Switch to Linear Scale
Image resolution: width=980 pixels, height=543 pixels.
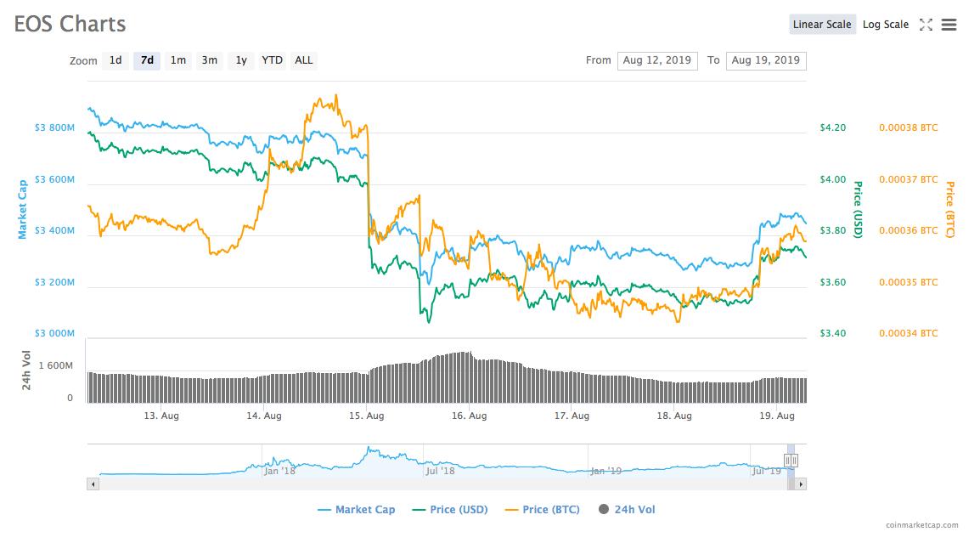point(822,25)
